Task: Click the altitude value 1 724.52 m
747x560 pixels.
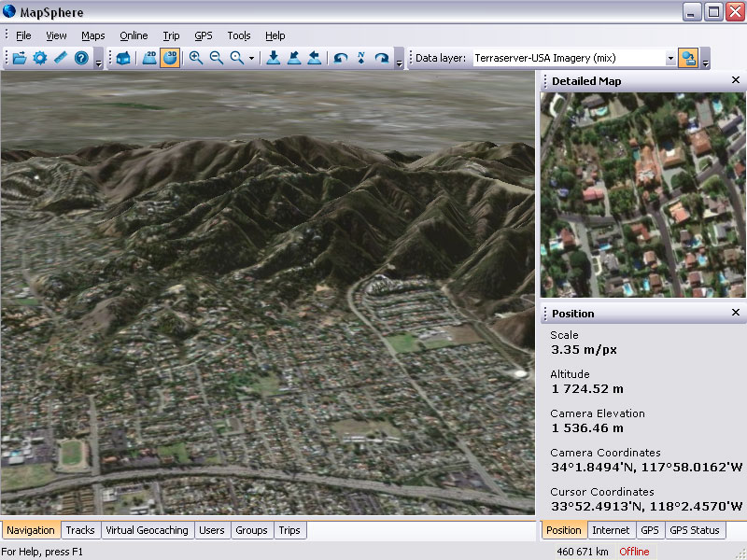Action: pyautogui.click(x=587, y=388)
